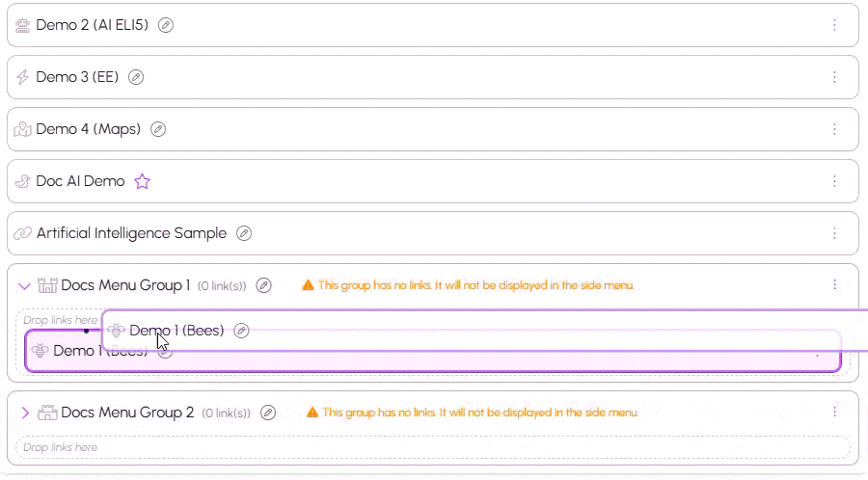Viewport: 868px width, 480px height.
Task: Edit the Demo 4 (Maps) link name
Action: (x=158, y=129)
